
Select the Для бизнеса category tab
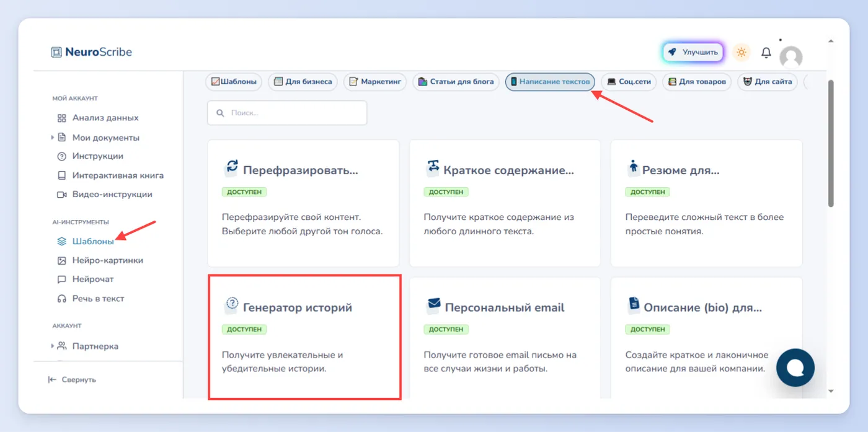coord(303,82)
